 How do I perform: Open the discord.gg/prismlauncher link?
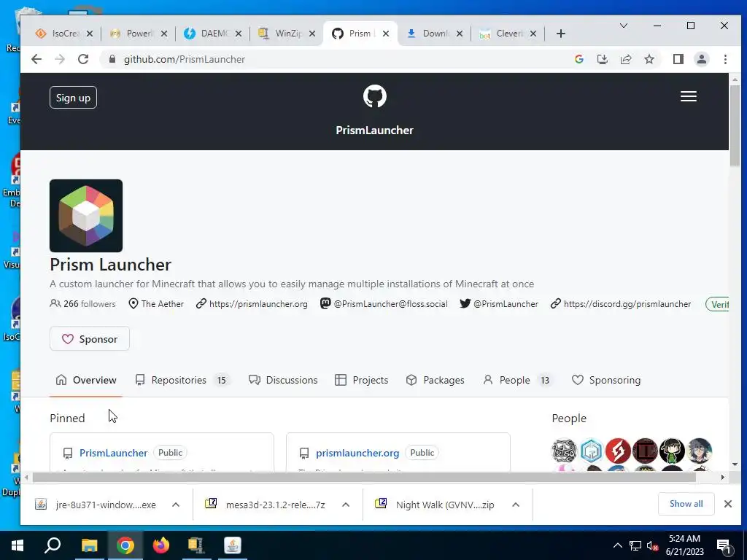(627, 304)
